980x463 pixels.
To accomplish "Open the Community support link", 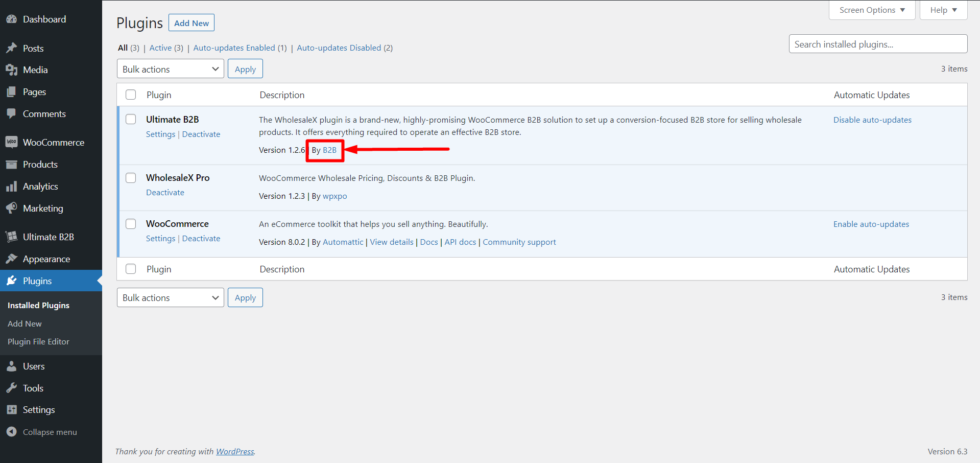I will pyautogui.click(x=519, y=242).
